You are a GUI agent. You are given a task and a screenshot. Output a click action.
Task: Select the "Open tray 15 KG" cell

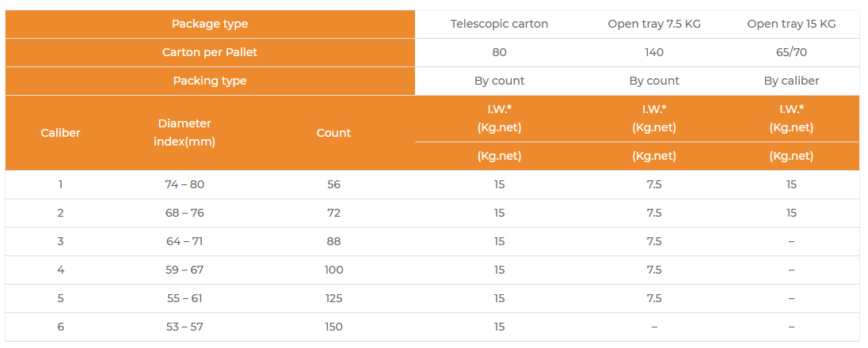[x=791, y=24]
